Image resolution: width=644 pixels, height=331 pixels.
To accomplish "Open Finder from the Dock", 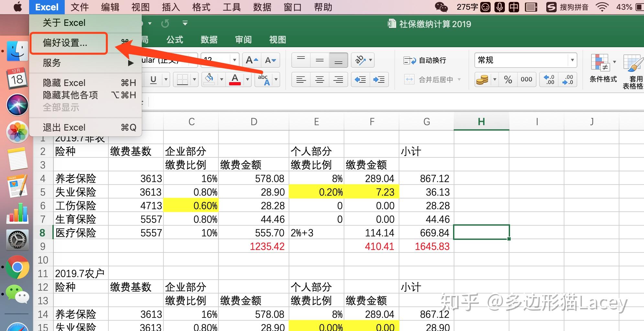I will point(17,51).
